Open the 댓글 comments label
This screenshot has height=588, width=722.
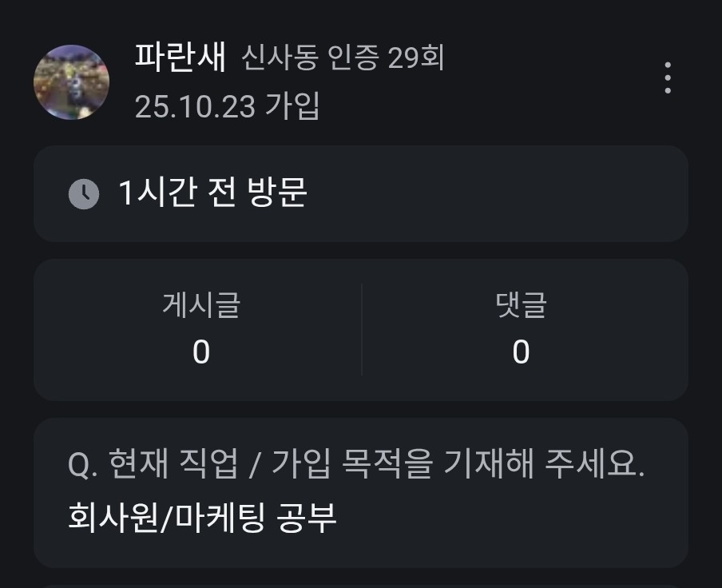(x=521, y=304)
